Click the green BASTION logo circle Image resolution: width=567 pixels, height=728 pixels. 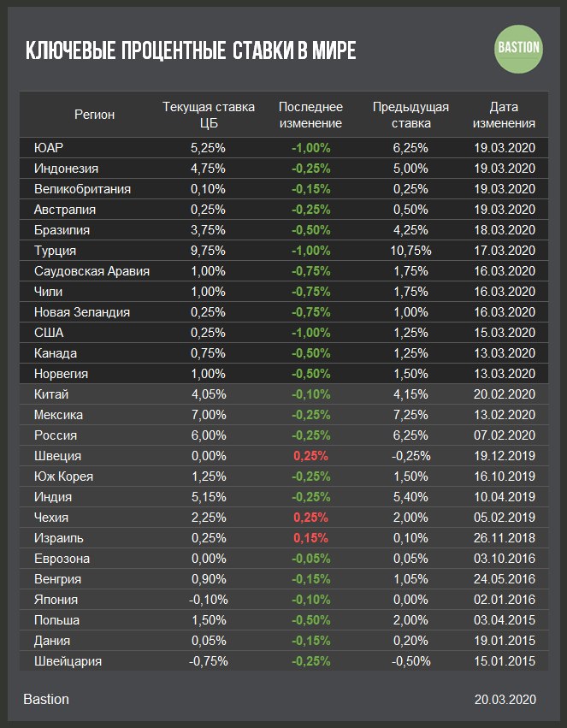(x=519, y=49)
